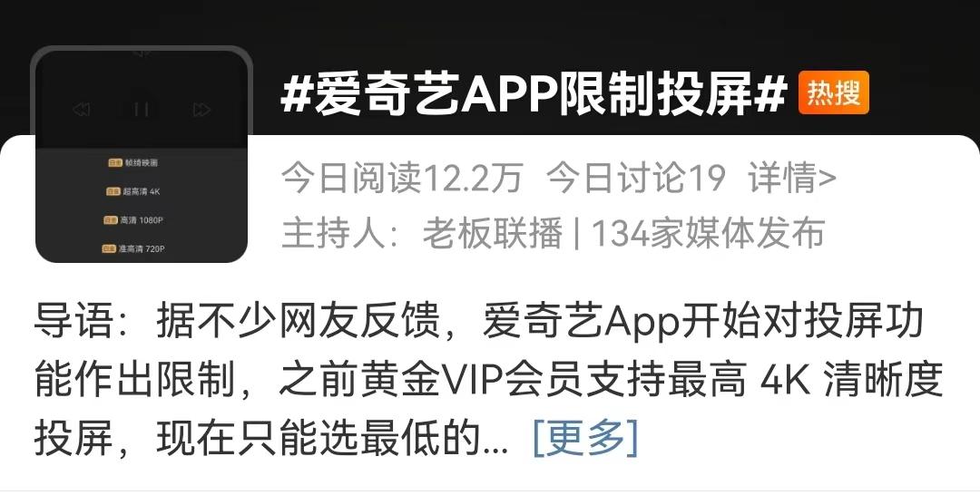
Task: Tap the gold badge beside 帧绮映画
Action: [115, 163]
